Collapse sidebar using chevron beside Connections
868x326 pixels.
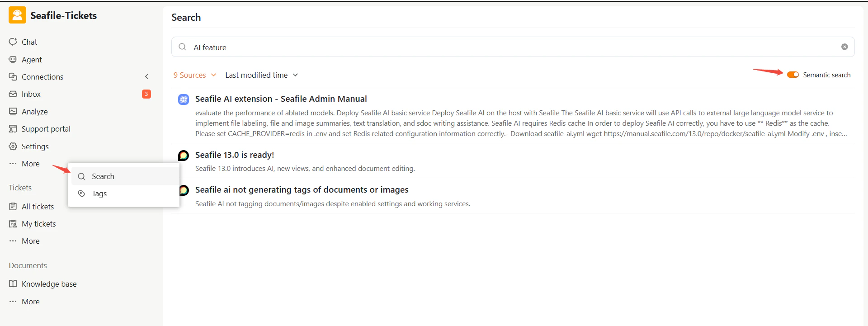(146, 76)
